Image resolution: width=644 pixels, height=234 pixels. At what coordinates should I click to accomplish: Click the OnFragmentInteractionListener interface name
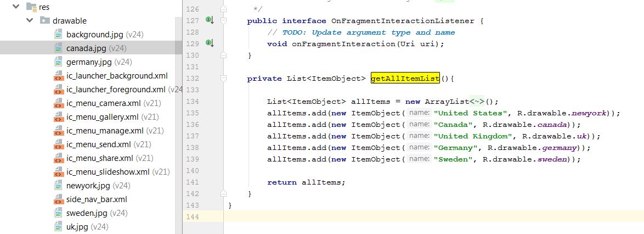coord(403,20)
